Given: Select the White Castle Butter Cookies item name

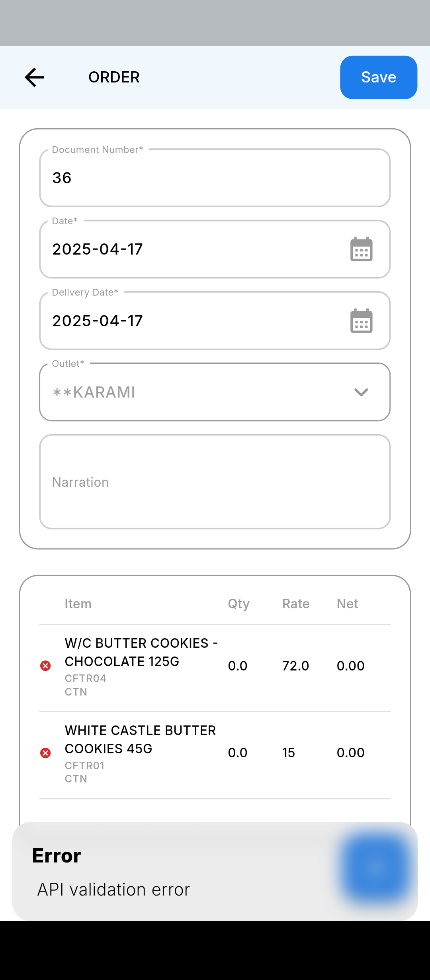Looking at the screenshot, I should 140,739.
